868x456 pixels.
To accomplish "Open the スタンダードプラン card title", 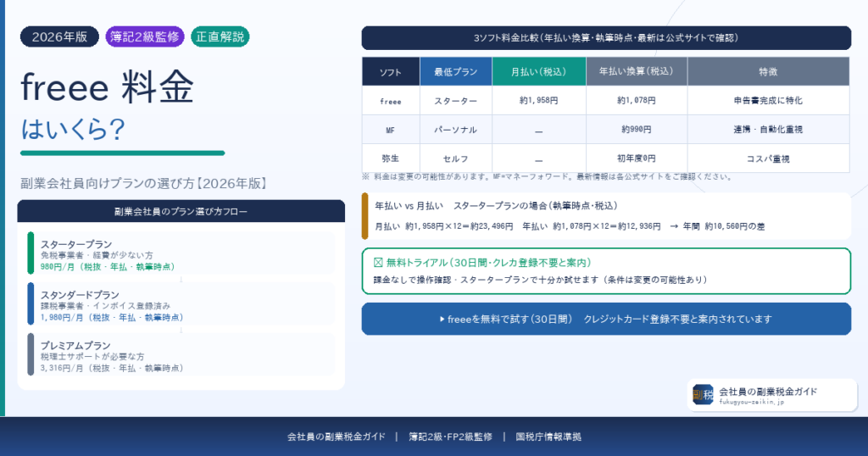I will 80,295.
